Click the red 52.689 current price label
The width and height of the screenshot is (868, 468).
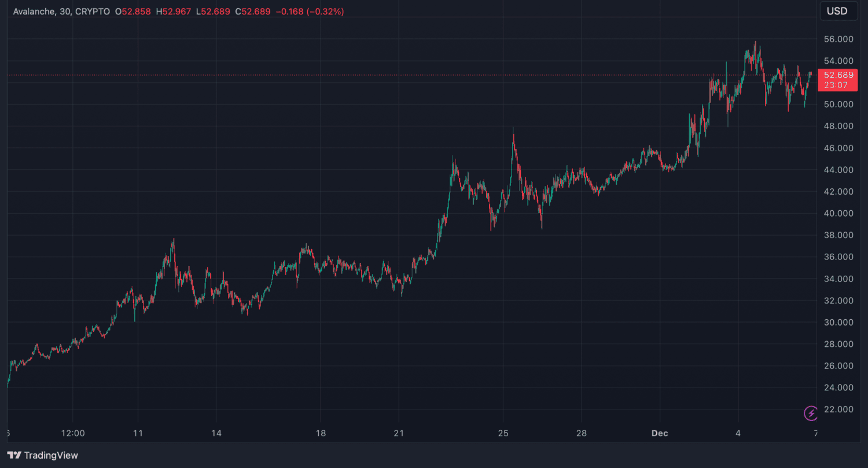point(838,75)
